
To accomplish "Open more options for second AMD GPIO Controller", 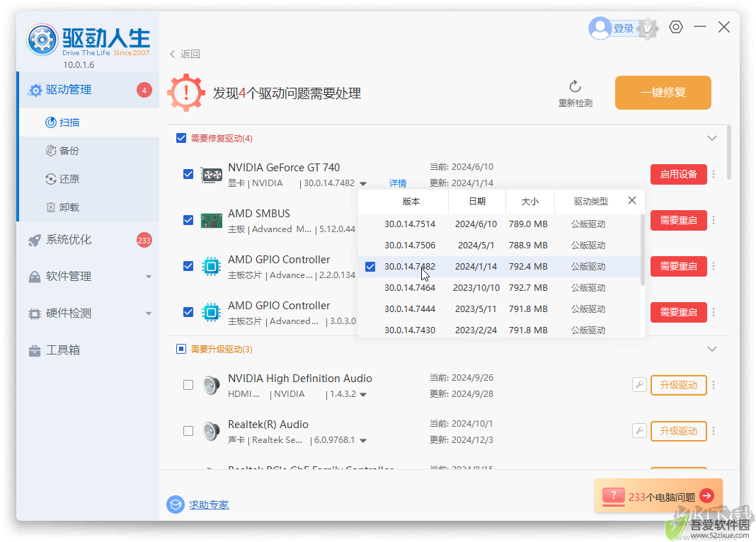I will click(x=714, y=312).
